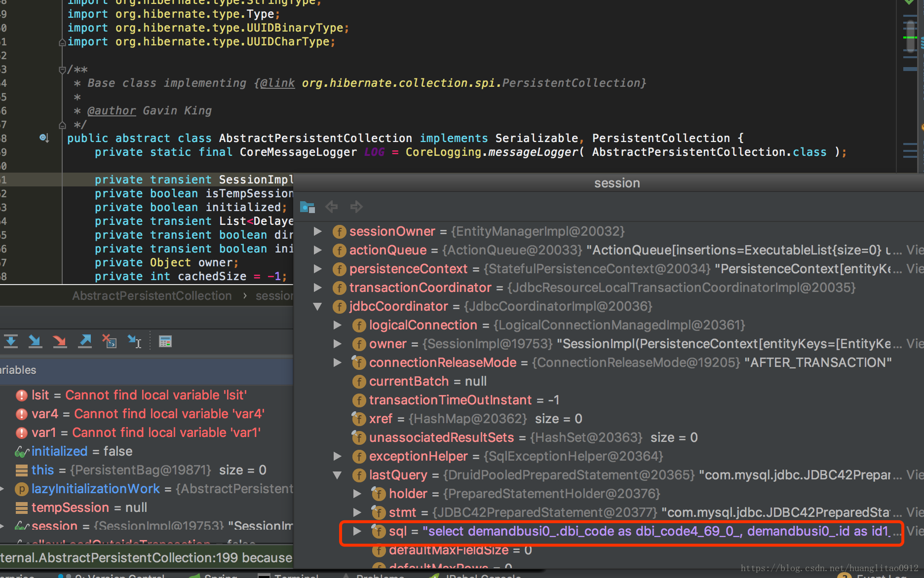Click the back arrow in session popup
Image resolution: width=924 pixels, height=578 pixels.
332,207
